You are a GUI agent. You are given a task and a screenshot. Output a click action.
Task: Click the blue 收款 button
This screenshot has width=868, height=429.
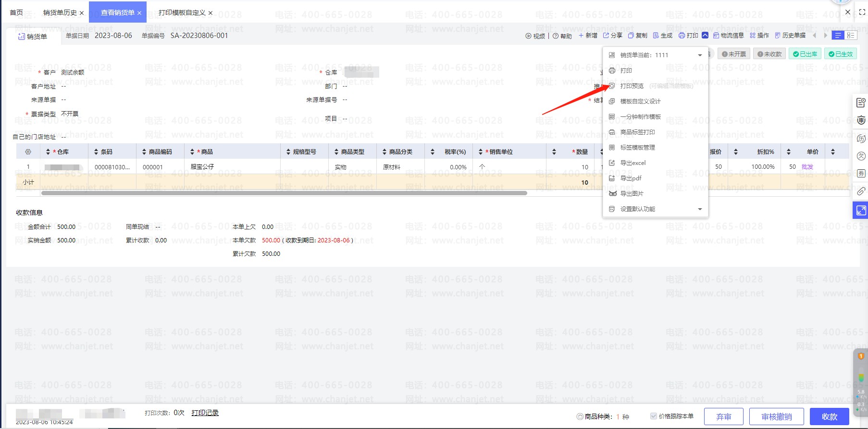(830, 416)
